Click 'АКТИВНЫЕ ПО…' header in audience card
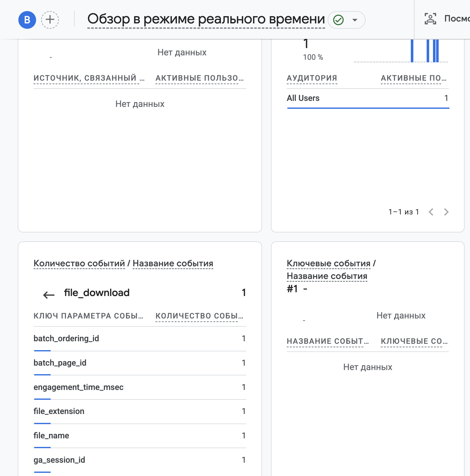Screen dimensions: 470x476 (414, 78)
